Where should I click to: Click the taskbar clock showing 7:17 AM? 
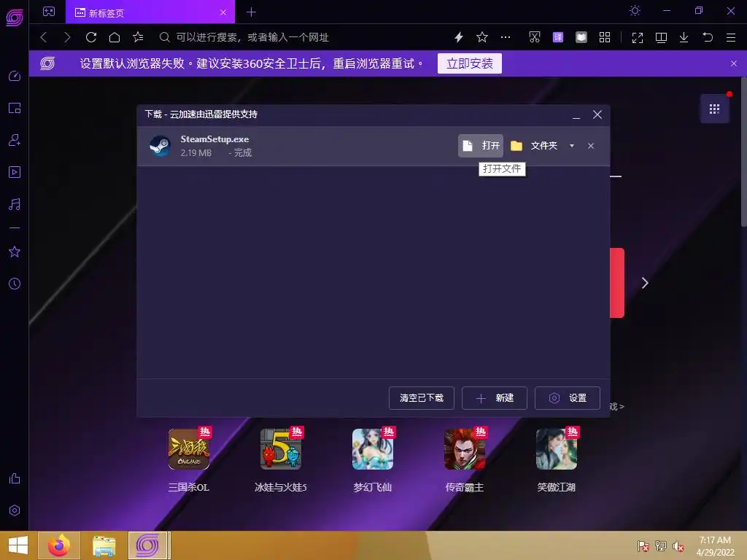click(715, 546)
